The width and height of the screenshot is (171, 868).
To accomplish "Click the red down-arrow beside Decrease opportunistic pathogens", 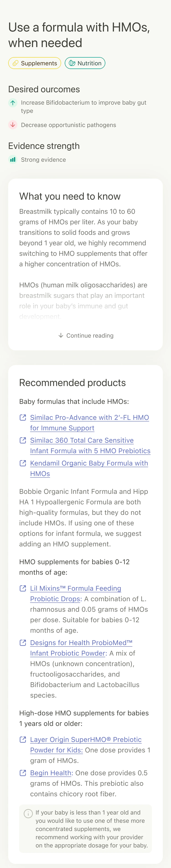I will click(x=13, y=125).
